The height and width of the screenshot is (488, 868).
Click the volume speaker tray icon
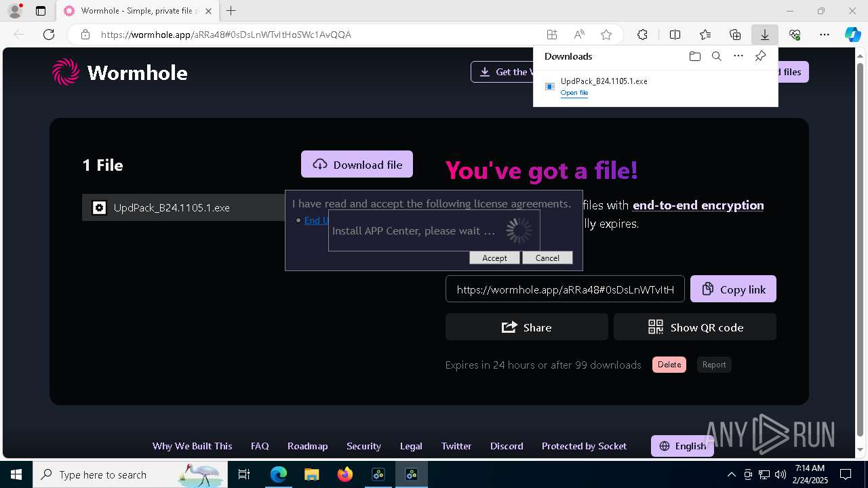click(780, 474)
